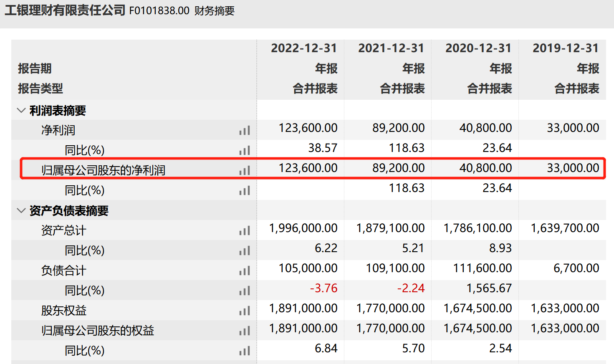Screen dimensions: 614x364
Task: Open chart icon for 净利润 row
Action: tap(245, 130)
